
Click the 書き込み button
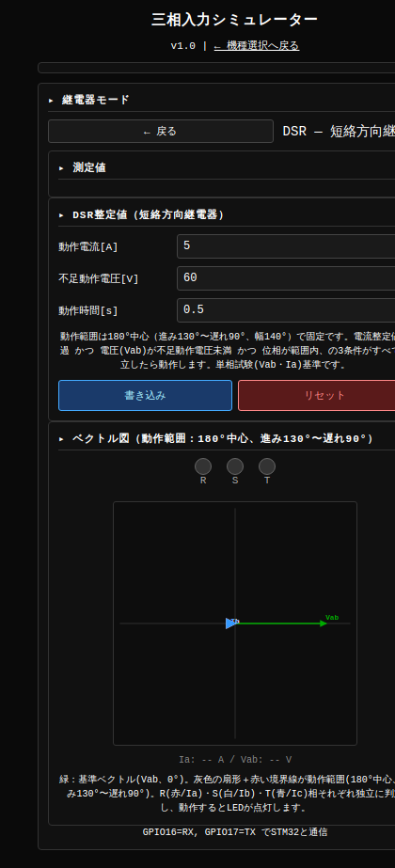click(145, 395)
